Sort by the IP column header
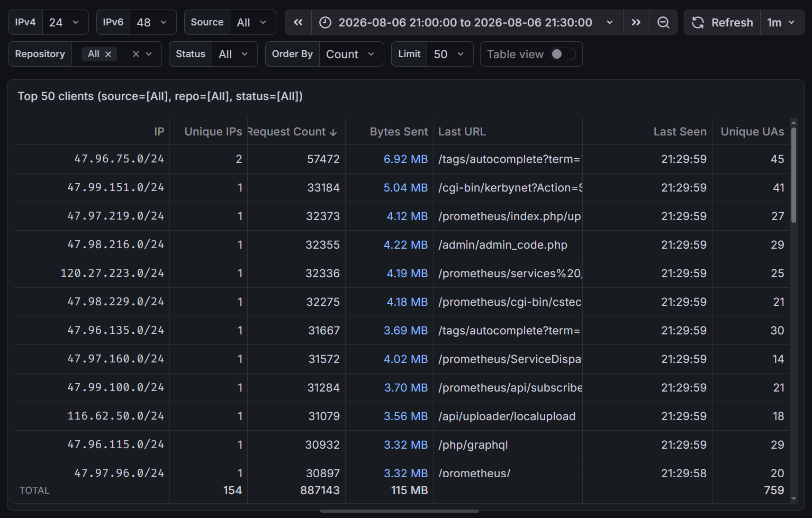Screen dimensions: 812x518 [x=159, y=132]
